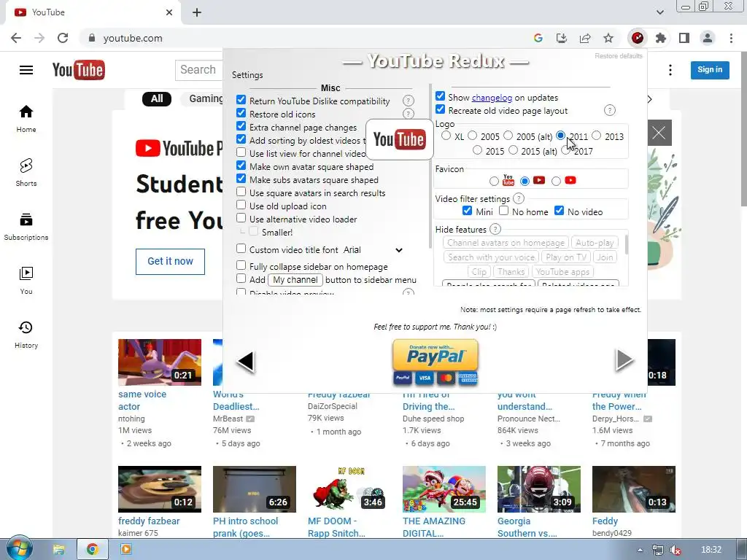Toggle Chrome side panel icon

684,38
